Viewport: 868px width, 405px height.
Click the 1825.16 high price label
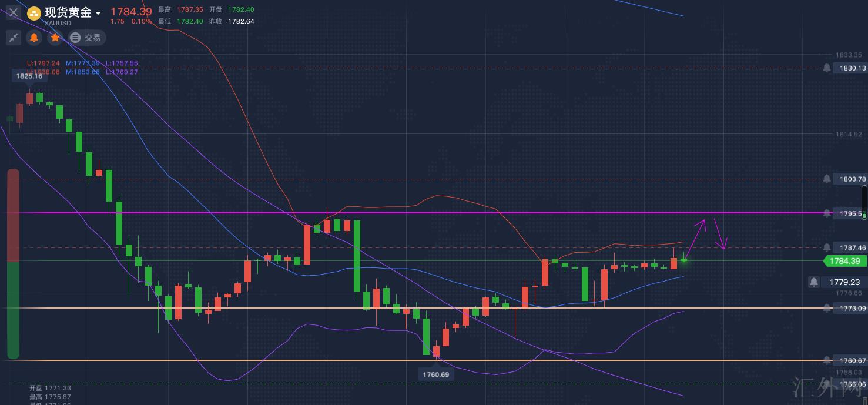(29, 76)
